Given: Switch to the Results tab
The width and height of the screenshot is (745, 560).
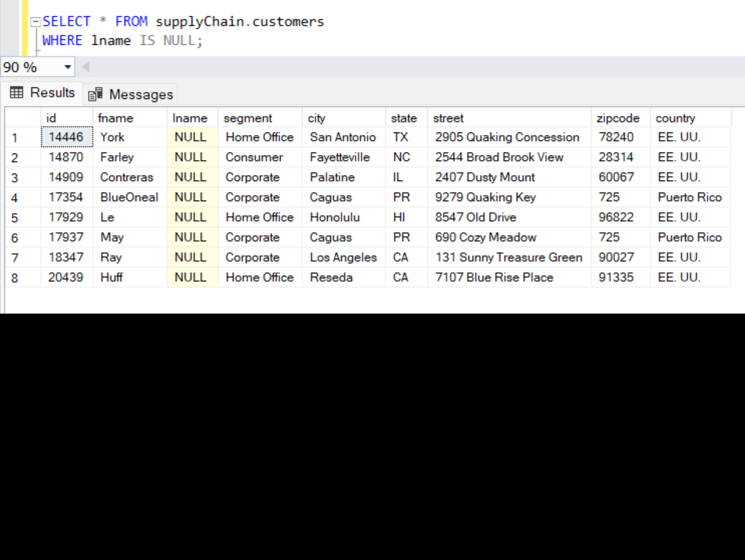Looking at the screenshot, I should pos(42,93).
